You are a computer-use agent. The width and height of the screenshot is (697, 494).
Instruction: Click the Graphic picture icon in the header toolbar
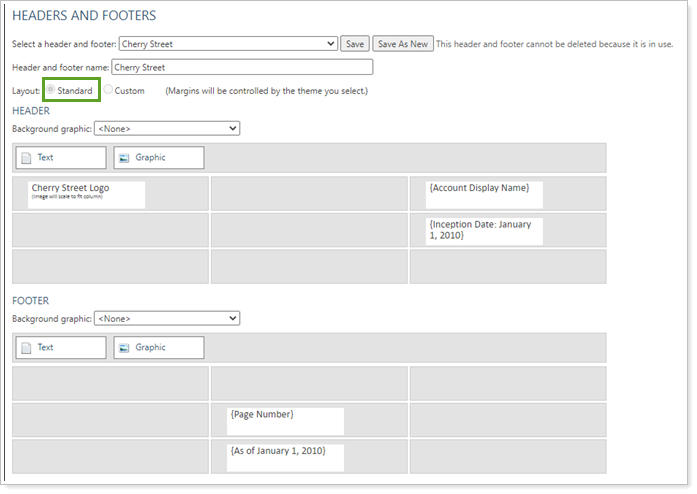(x=123, y=158)
